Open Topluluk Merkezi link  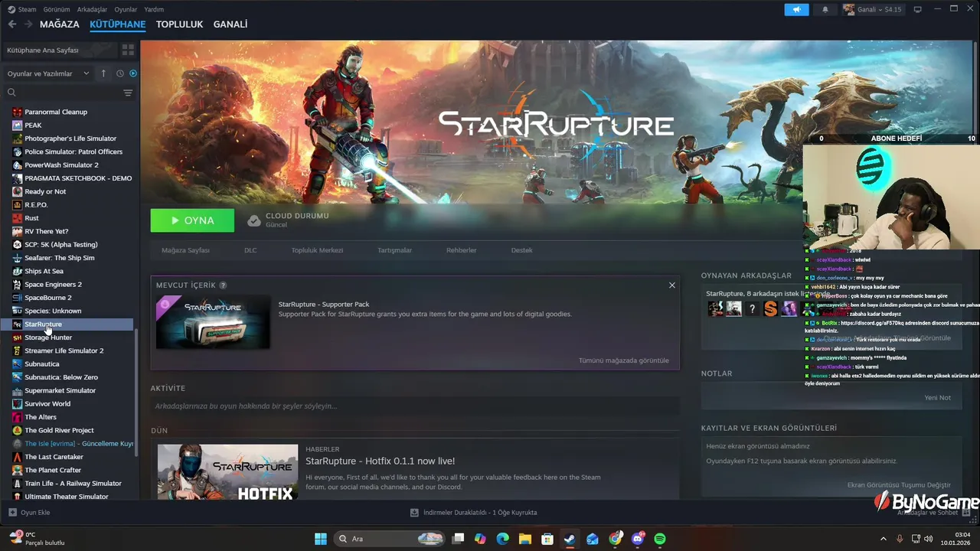coord(317,250)
